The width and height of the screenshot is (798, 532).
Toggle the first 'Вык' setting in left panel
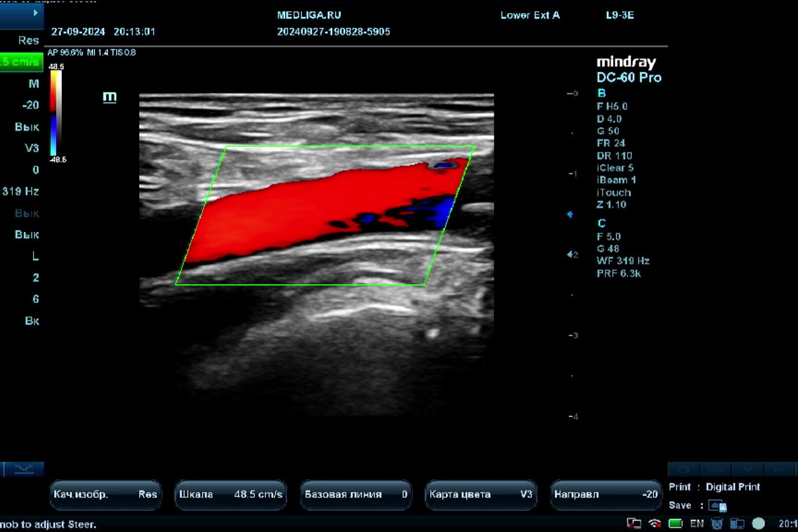(x=27, y=127)
